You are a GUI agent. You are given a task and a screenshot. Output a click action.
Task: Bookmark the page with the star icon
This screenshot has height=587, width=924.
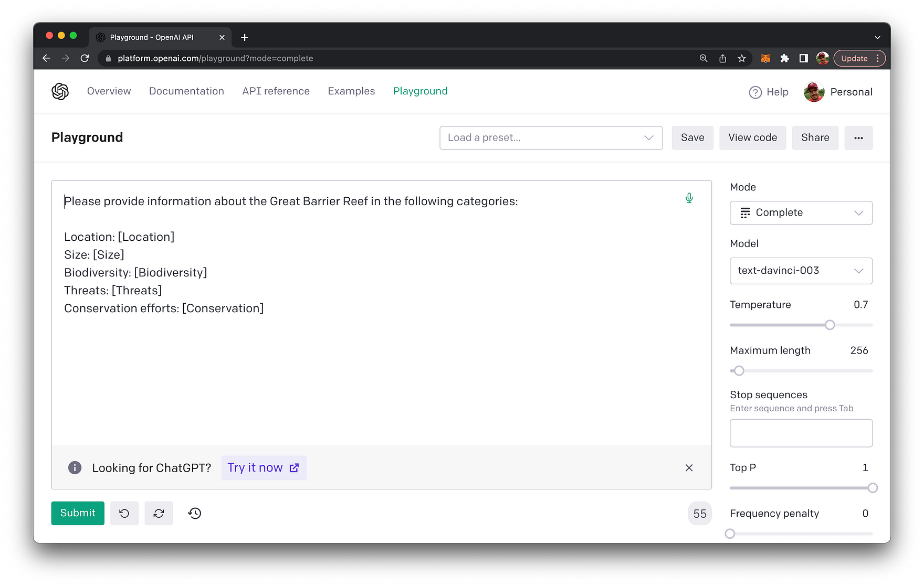742,58
